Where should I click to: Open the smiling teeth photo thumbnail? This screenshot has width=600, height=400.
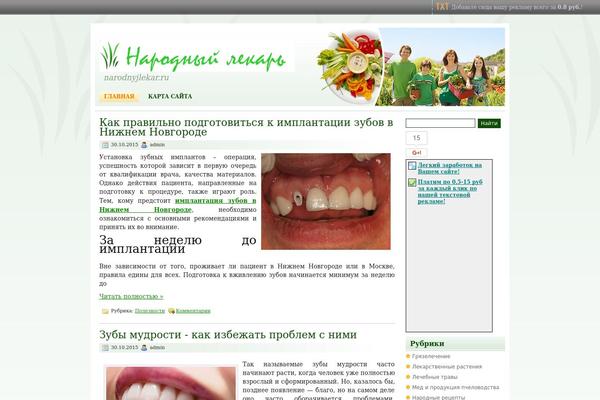point(171,383)
